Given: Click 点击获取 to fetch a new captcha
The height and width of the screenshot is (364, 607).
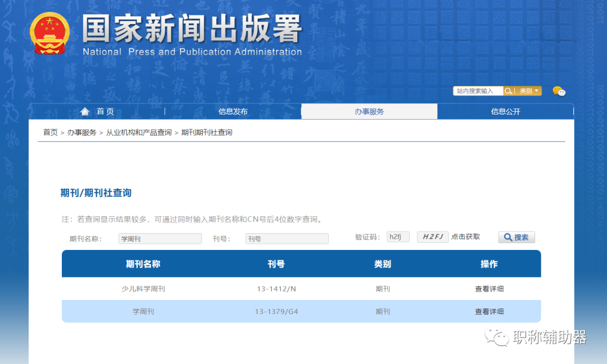Looking at the screenshot, I should pyautogui.click(x=467, y=236).
